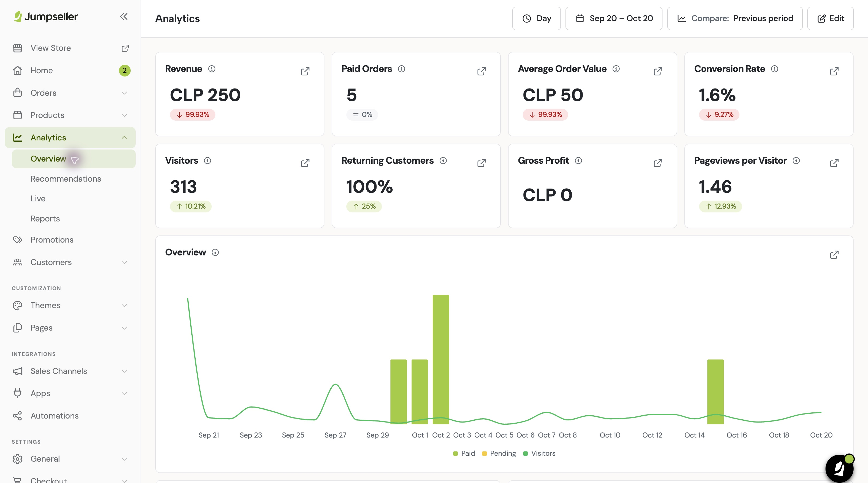Viewport: 868px width, 483px height.
Task: Open Visitors card expand icon
Action: pyautogui.click(x=305, y=163)
